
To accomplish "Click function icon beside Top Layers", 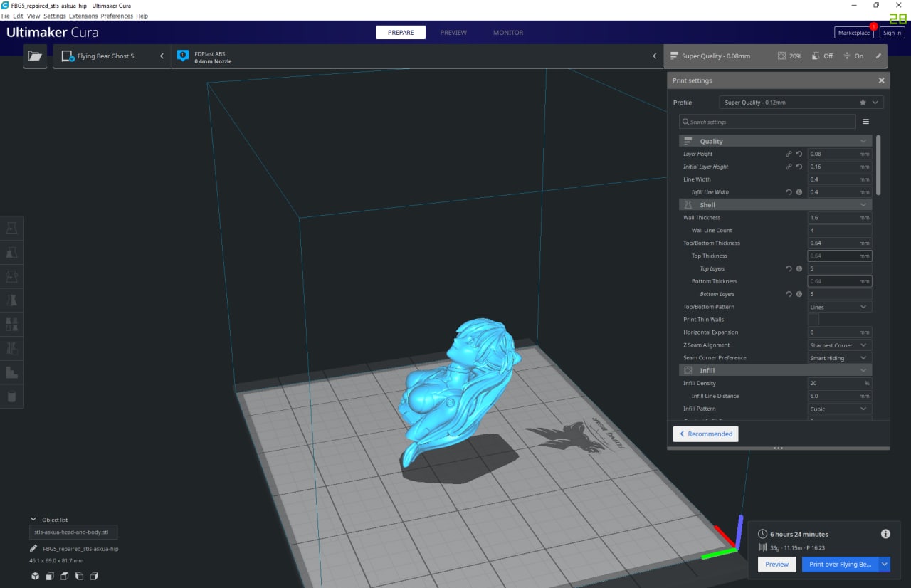I will pos(799,268).
